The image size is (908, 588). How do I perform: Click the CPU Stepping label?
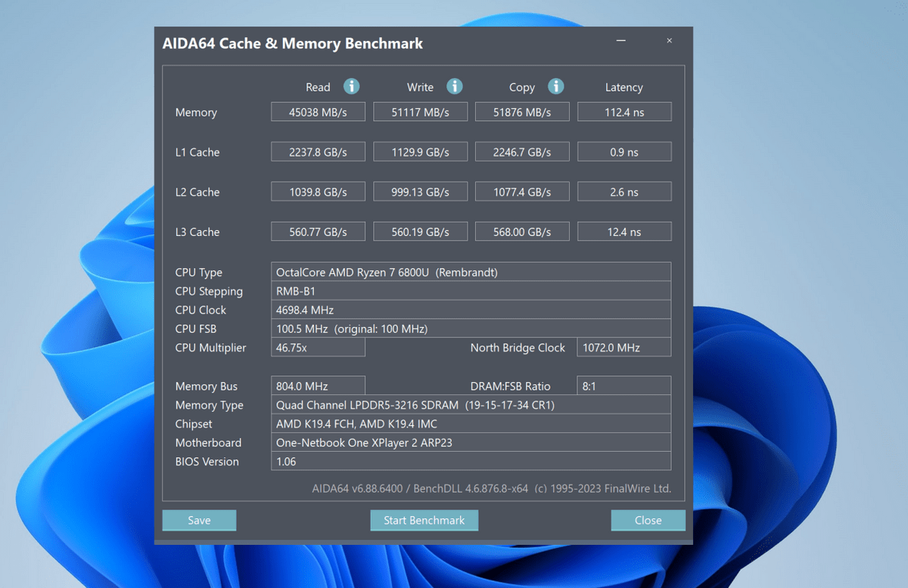(x=209, y=291)
